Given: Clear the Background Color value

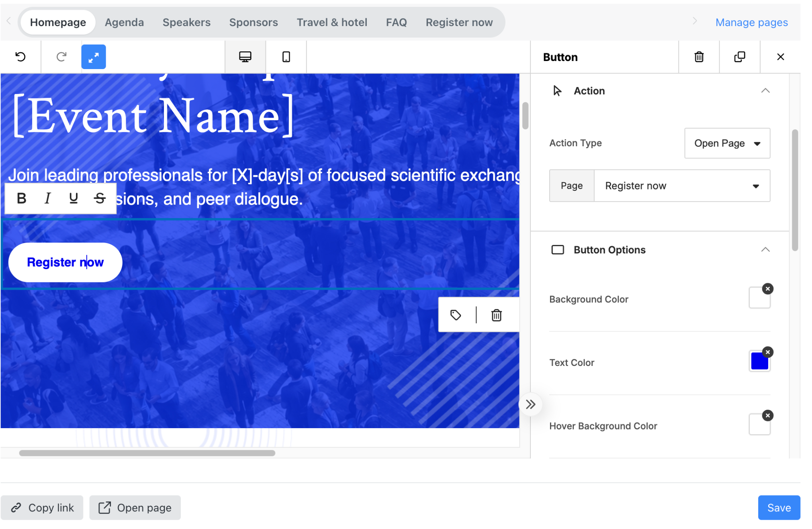Looking at the screenshot, I should coord(768,289).
